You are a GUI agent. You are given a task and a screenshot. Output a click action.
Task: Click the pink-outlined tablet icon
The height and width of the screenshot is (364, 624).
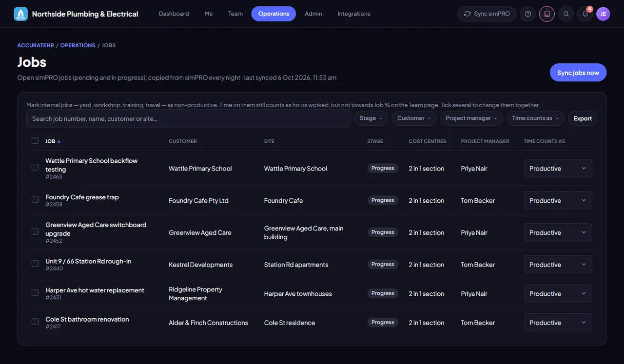547,14
